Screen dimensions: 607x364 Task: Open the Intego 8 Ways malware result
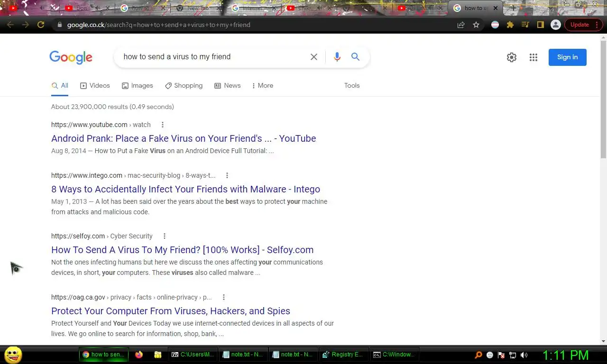point(185,189)
